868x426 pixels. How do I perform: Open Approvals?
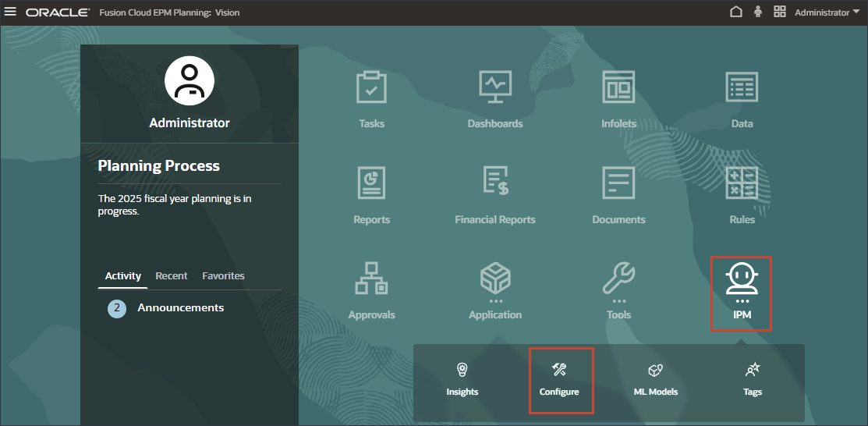[x=371, y=291]
